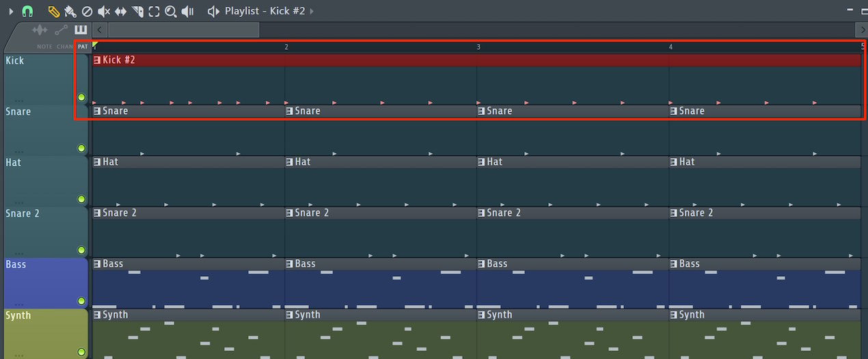Image resolution: width=868 pixels, height=359 pixels.
Task: Select the Kick track header
Action: pos(46,79)
